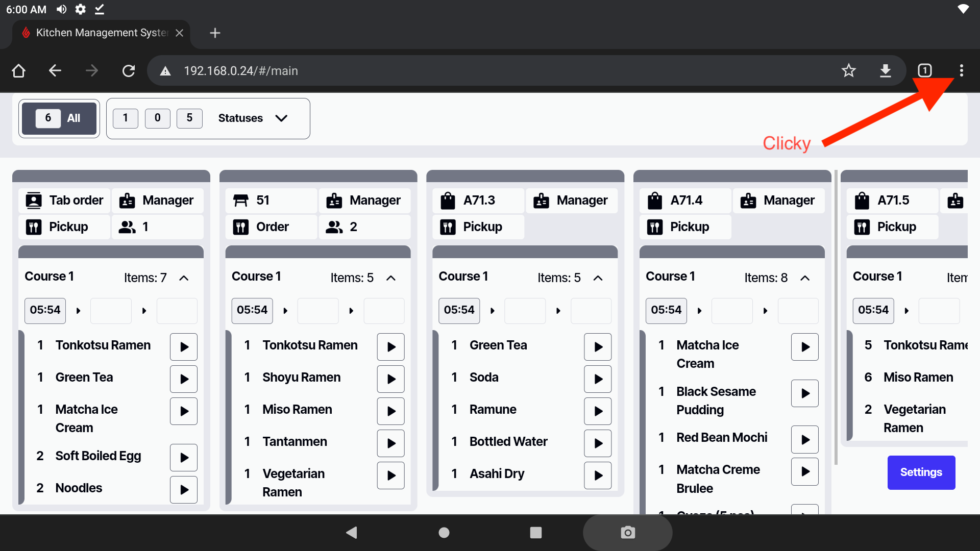Click the browser download icon
Screen dimensions: 980x551
(x=886, y=70)
